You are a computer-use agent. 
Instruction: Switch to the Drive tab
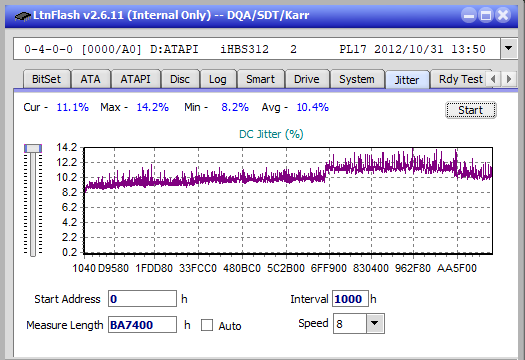[306, 79]
